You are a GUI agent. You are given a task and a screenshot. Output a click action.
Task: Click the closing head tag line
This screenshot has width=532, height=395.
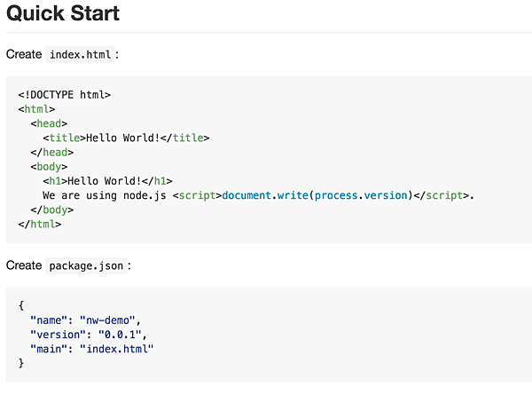pyautogui.click(x=51, y=152)
